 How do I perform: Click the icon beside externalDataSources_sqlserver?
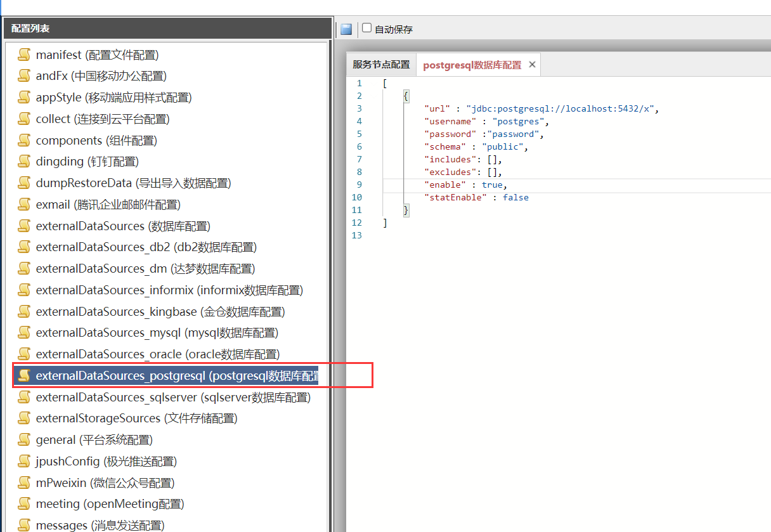(24, 398)
